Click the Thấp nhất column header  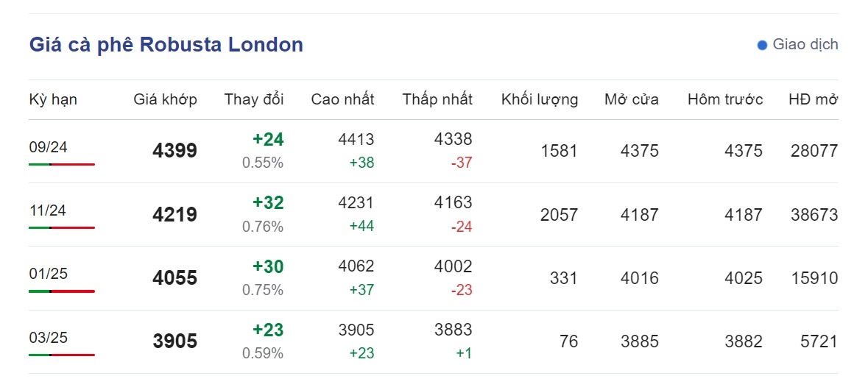tap(437, 99)
